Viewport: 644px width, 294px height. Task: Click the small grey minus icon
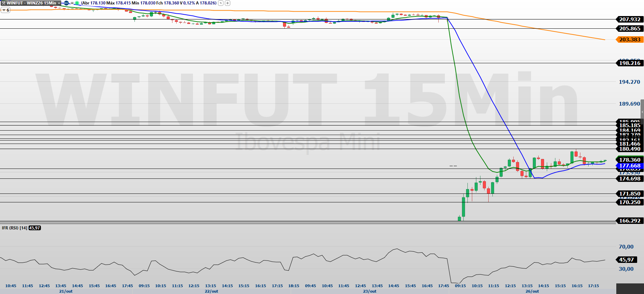(72, 3)
